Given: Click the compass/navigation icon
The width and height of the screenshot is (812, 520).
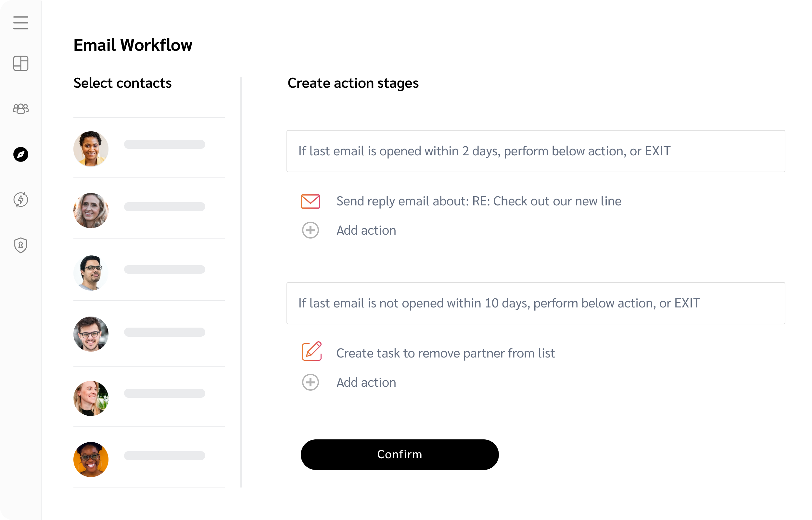Looking at the screenshot, I should (x=21, y=154).
